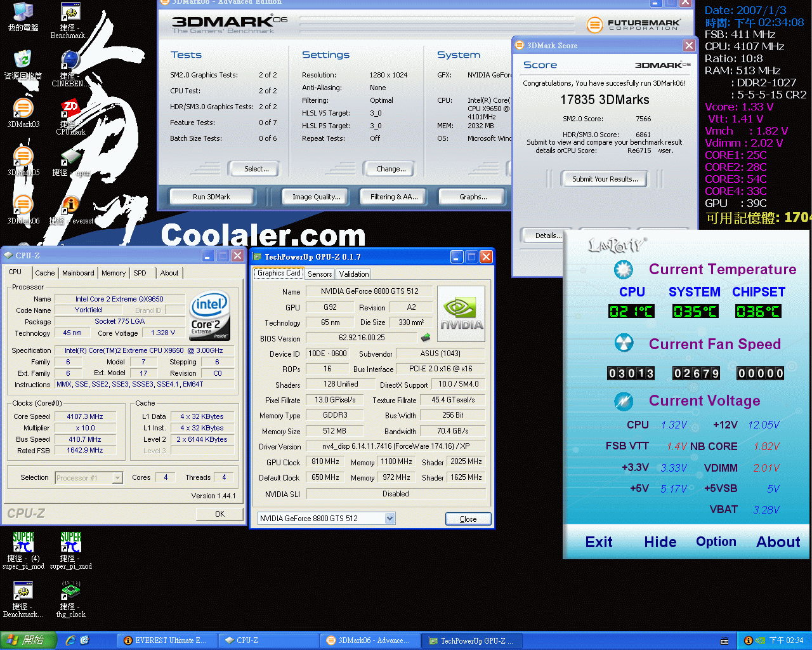
Task: Open the Processor selection dropdown in CPU-Z
Action: pos(117,478)
